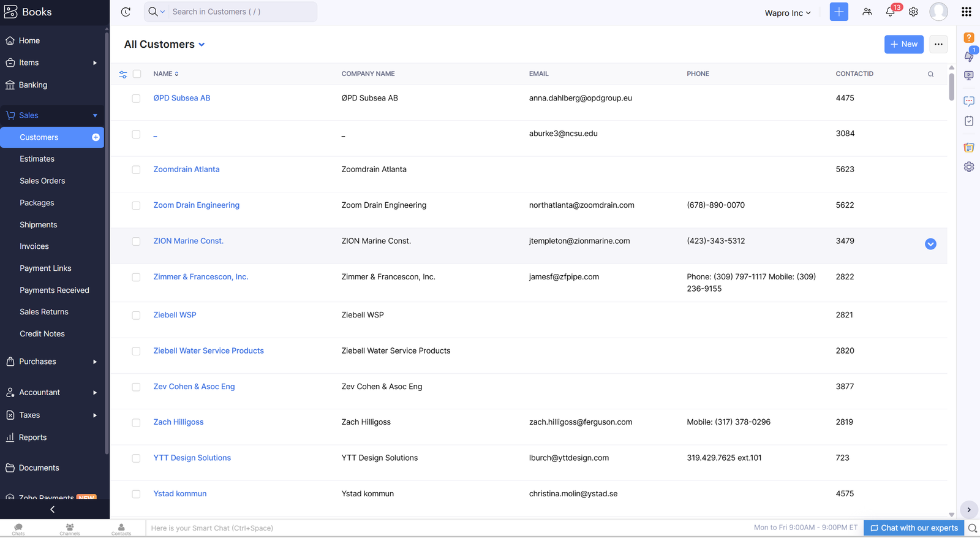This screenshot has height=538, width=980.
Task: Tick the Zimmer & Francescon checkbox
Action: pos(136,278)
